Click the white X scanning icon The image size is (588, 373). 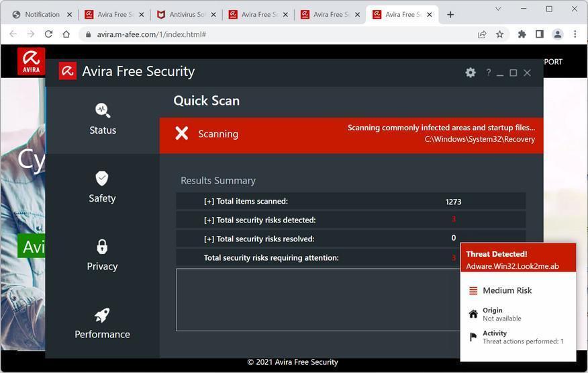[x=181, y=133]
